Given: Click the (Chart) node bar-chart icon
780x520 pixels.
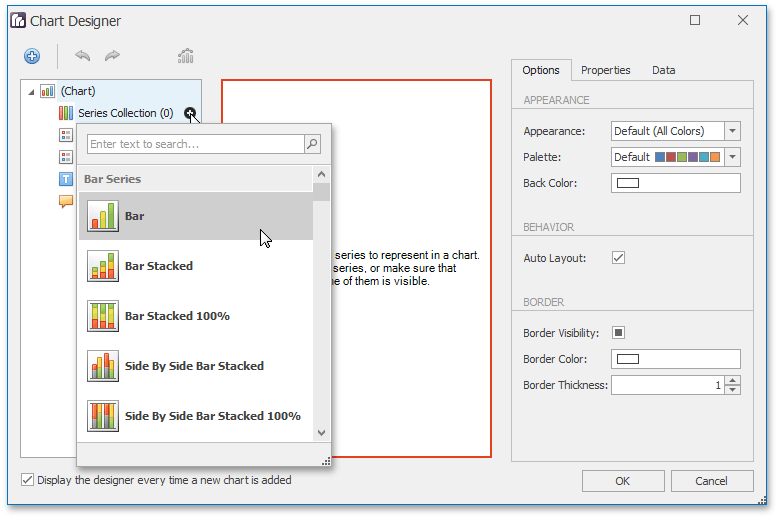Looking at the screenshot, I should coord(47,91).
